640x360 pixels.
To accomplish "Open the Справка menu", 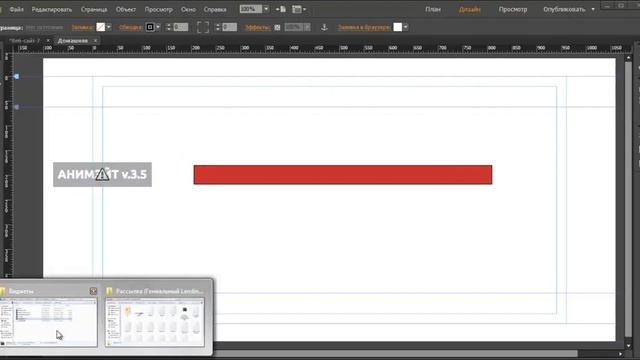I will (x=215, y=9).
